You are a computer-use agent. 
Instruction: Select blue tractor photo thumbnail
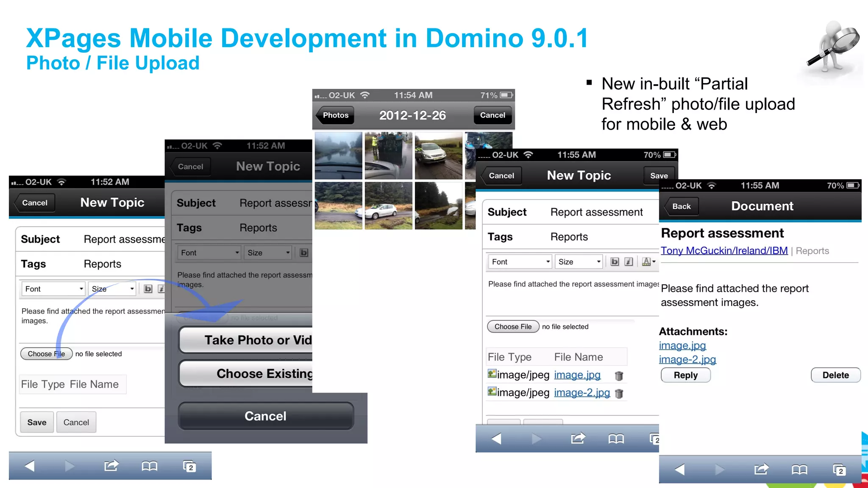(x=488, y=141)
